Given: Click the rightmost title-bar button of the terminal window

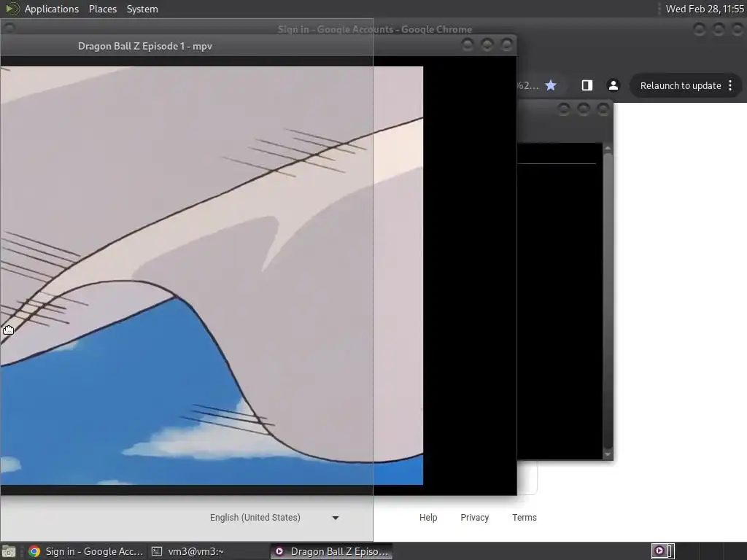Looking at the screenshot, I should (x=603, y=109).
